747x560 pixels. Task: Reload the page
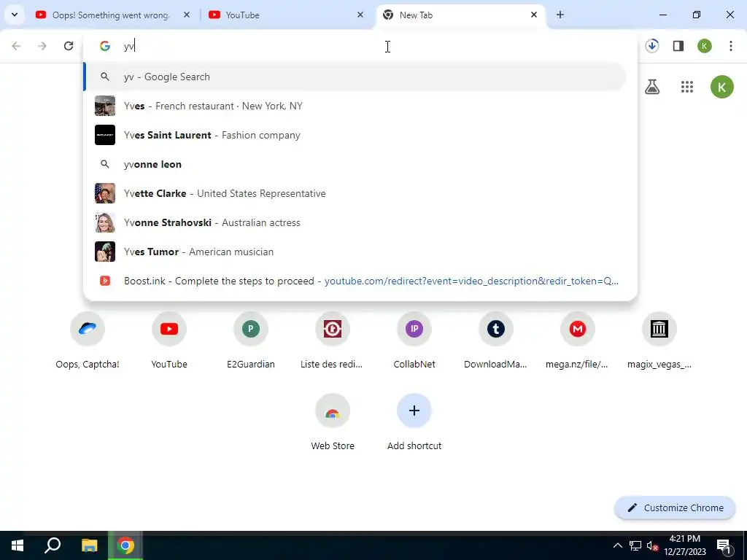[x=69, y=46]
